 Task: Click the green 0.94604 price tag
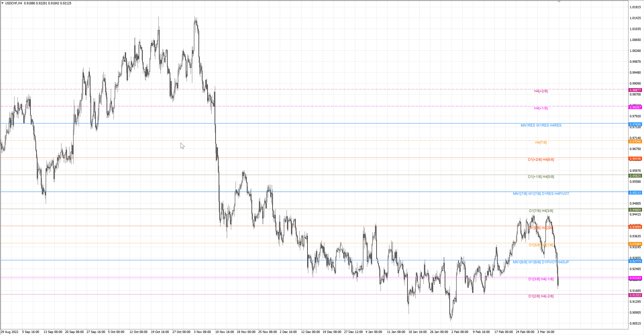point(635,210)
